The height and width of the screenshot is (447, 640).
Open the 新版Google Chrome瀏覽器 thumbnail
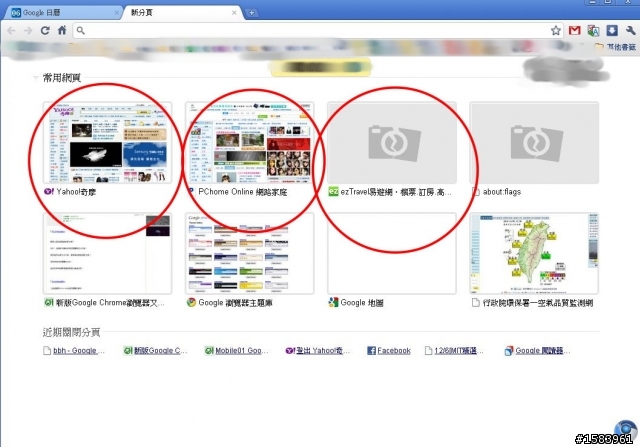107,253
